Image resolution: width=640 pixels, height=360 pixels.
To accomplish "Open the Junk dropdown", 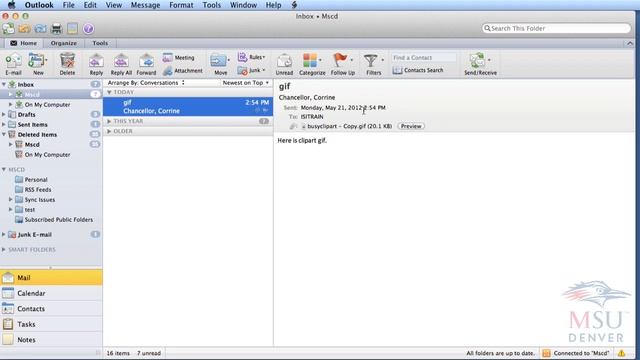I will pyautogui.click(x=251, y=71).
